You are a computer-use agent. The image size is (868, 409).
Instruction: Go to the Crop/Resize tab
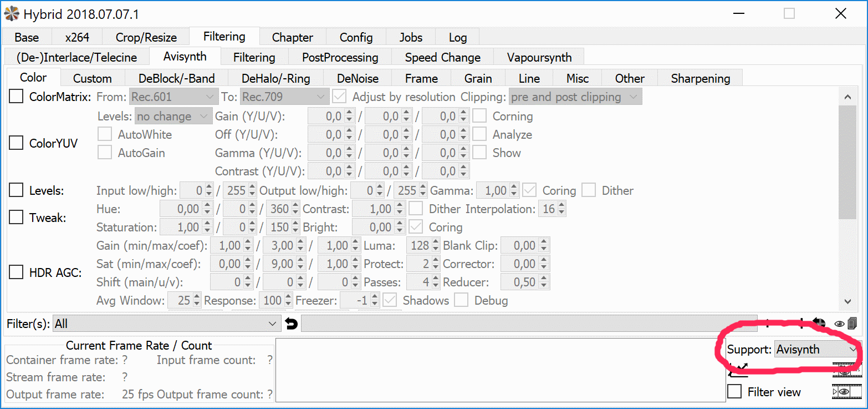[x=146, y=37]
